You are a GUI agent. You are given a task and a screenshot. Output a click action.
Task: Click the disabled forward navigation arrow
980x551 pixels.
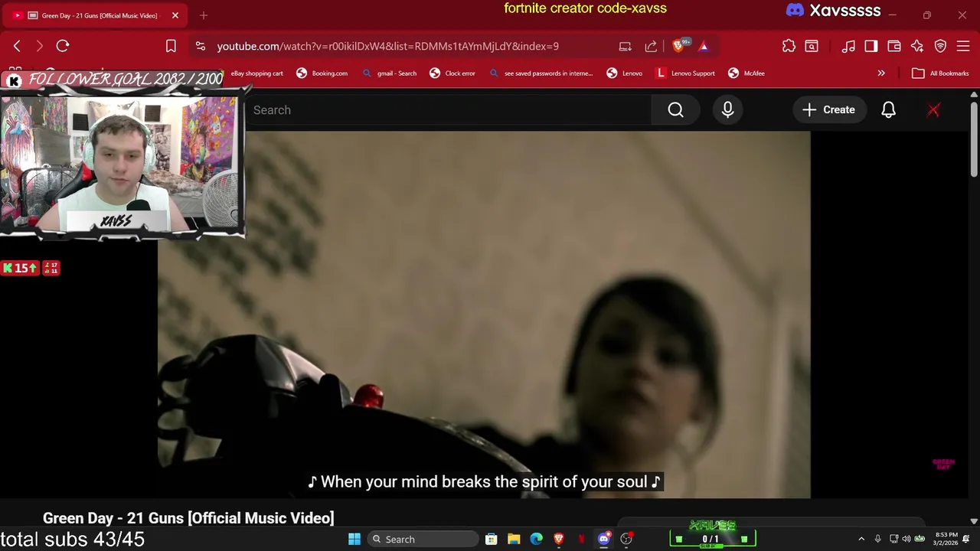click(40, 46)
